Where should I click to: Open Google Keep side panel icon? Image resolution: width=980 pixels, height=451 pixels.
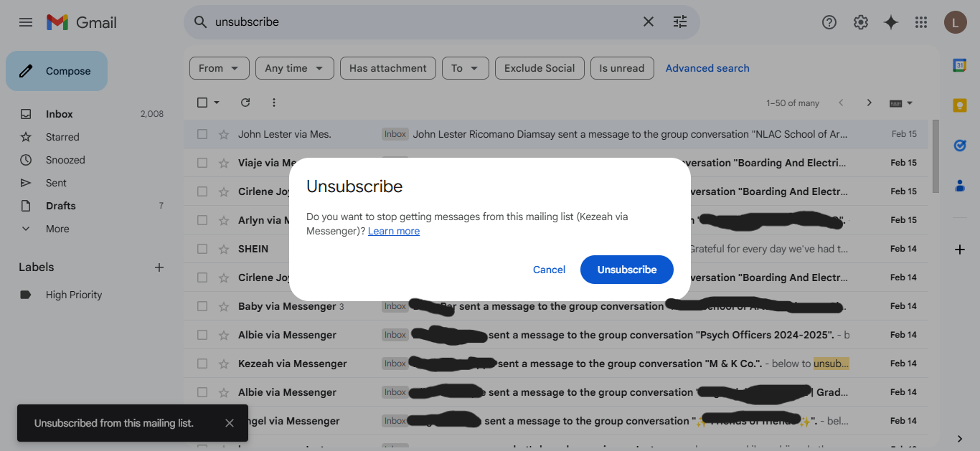tap(959, 105)
